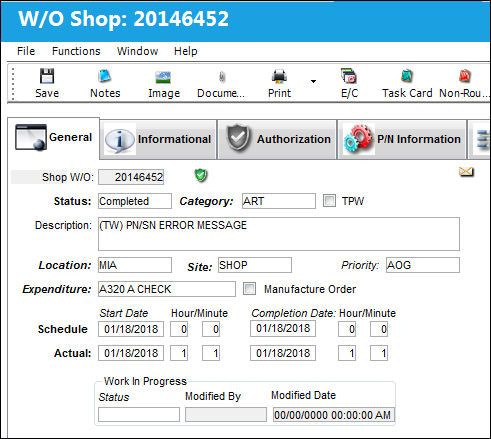
Task: Switch to the General tab
Action: pos(53,138)
